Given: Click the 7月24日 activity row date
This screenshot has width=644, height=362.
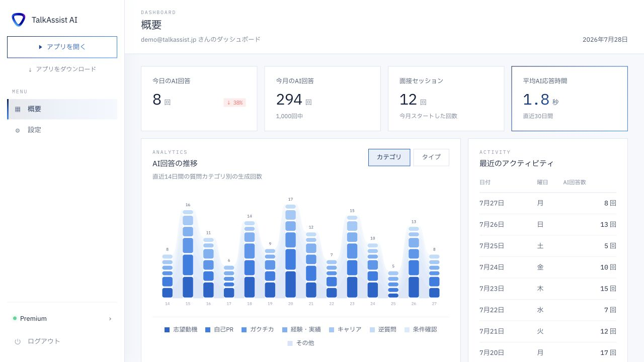Looking at the screenshot, I should click(492, 267).
